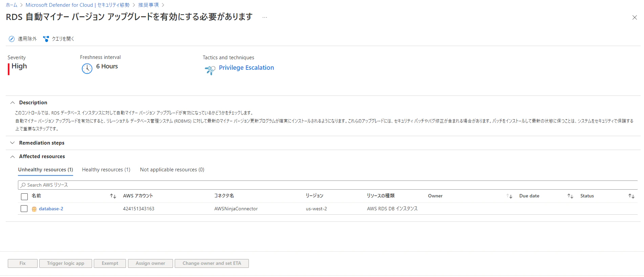The image size is (644, 277).
Task: Click the リソースの種類 column header
Action: 381,196
